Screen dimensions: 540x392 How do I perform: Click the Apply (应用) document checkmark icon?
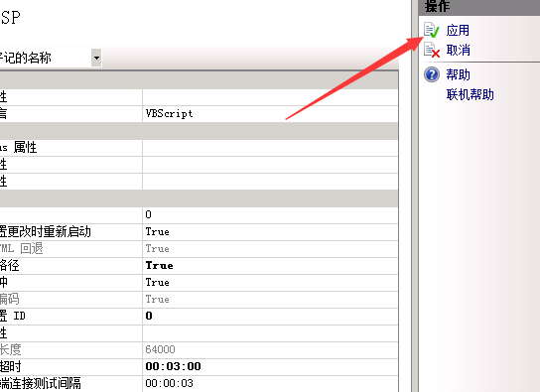coord(432,30)
